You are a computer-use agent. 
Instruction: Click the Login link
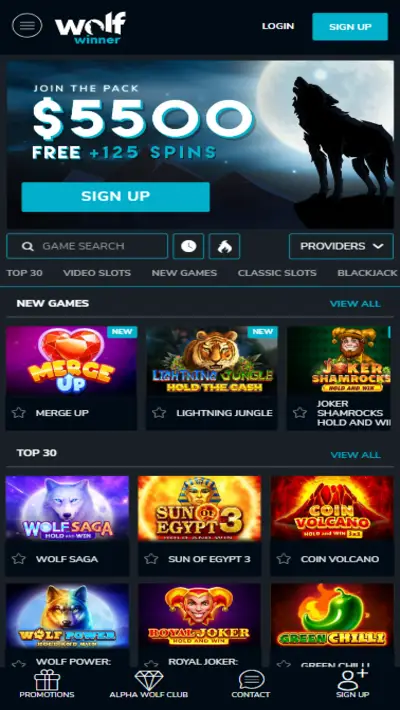coord(278,26)
